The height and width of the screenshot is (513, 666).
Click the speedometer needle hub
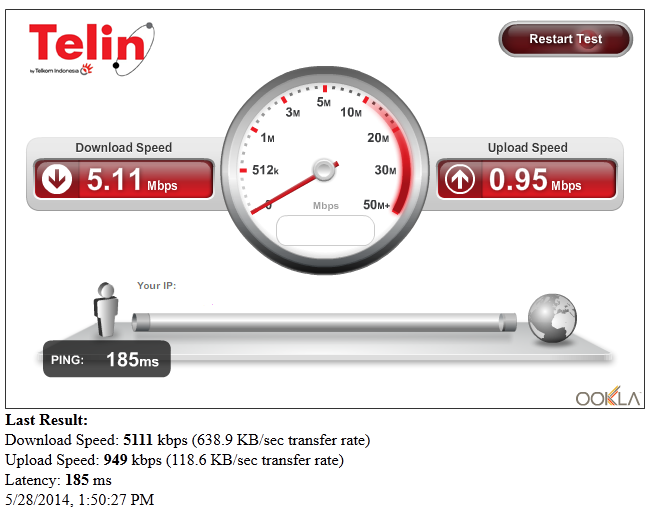point(324,170)
